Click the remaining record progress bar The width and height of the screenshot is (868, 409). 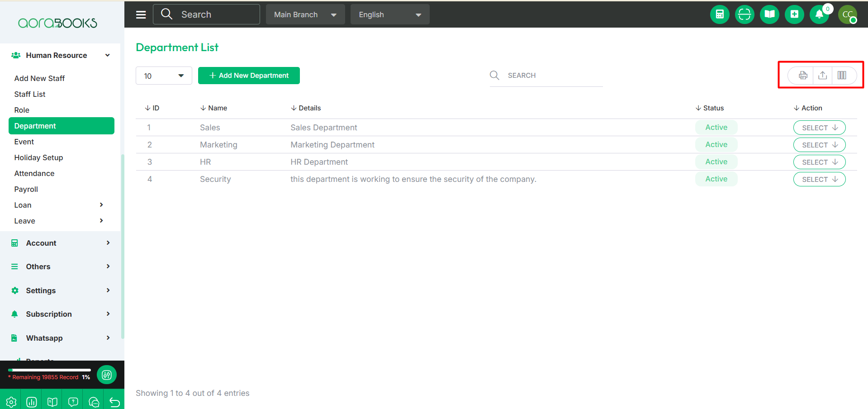coord(49,370)
